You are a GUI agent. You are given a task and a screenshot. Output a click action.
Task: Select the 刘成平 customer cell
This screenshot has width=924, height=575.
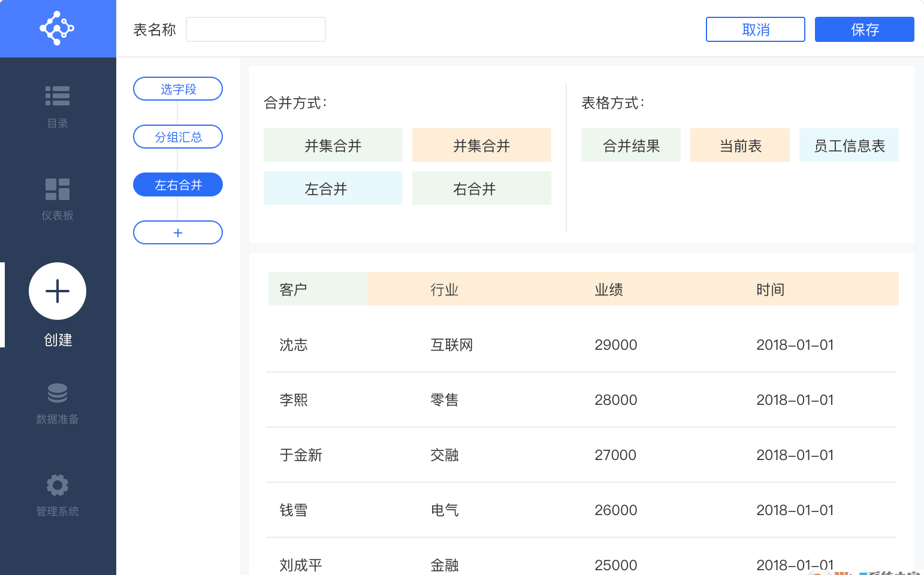(x=301, y=565)
